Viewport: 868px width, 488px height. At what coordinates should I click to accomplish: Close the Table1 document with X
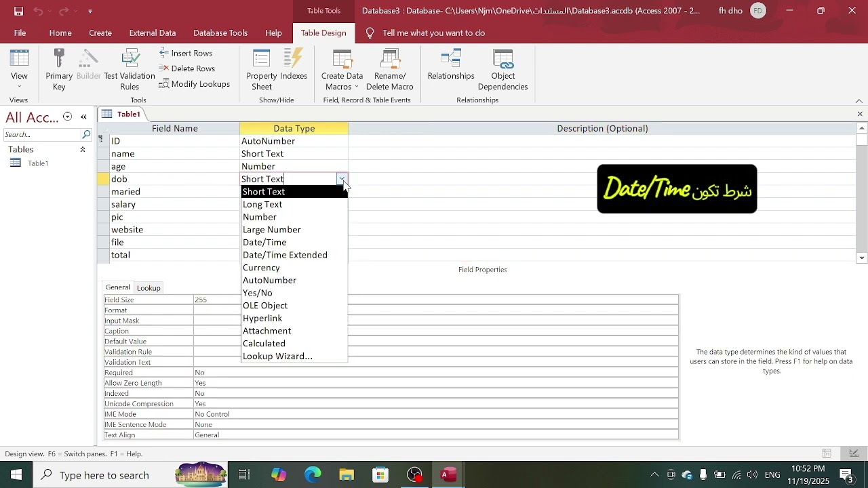[860, 114]
